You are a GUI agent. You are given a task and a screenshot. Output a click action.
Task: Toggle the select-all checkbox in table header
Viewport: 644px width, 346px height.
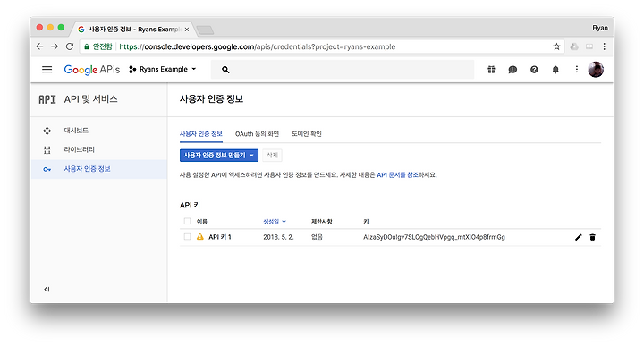187,221
